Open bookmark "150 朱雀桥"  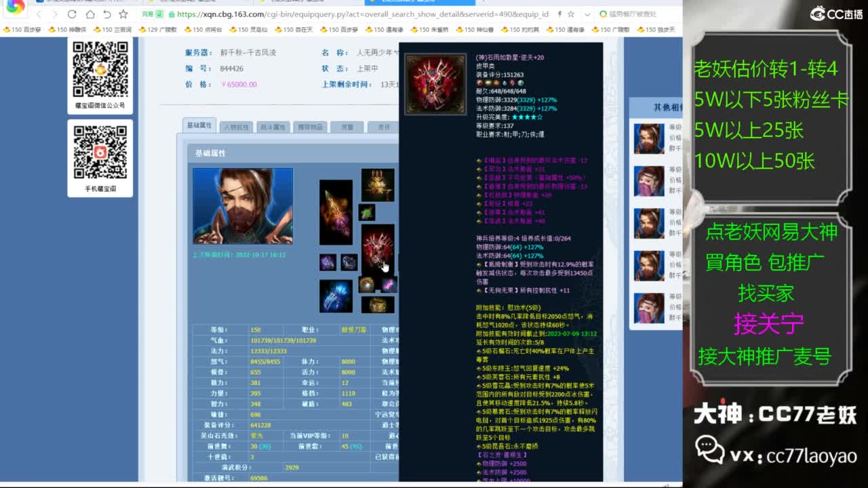tap(429, 30)
